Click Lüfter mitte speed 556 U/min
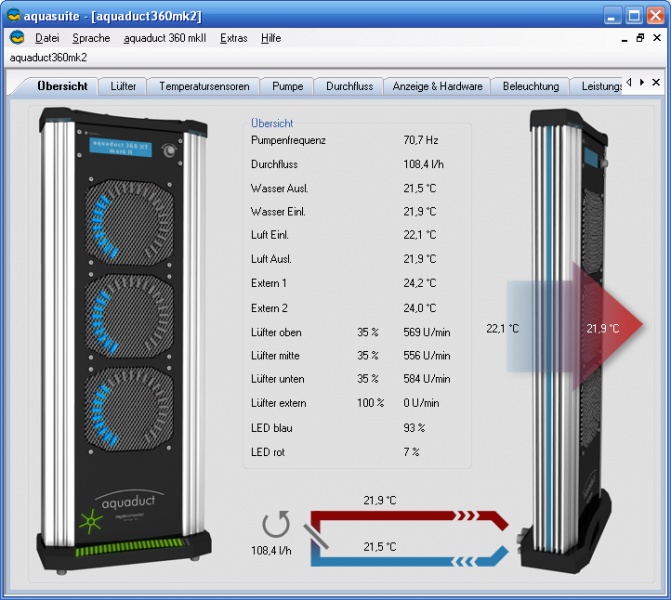 point(427,355)
